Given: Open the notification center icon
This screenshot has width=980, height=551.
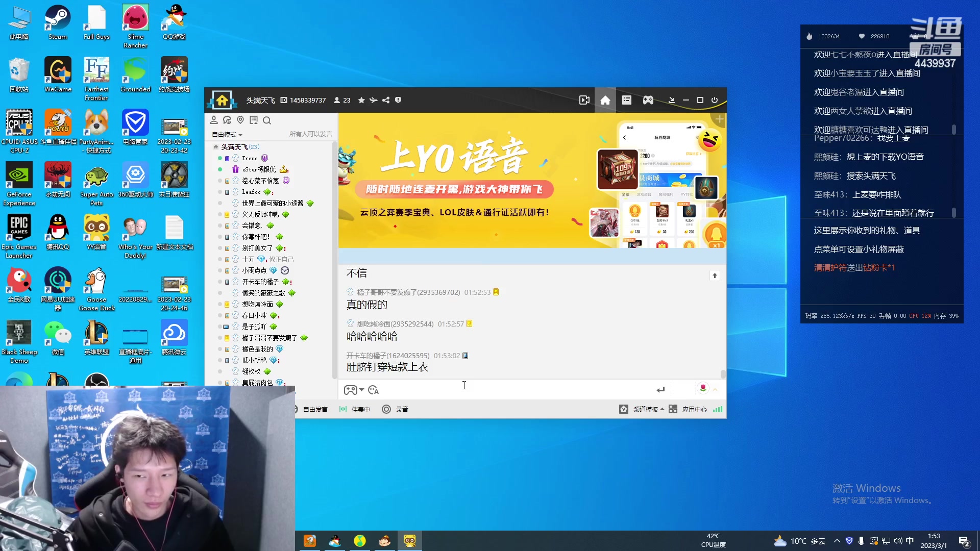Looking at the screenshot, I should point(964,541).
